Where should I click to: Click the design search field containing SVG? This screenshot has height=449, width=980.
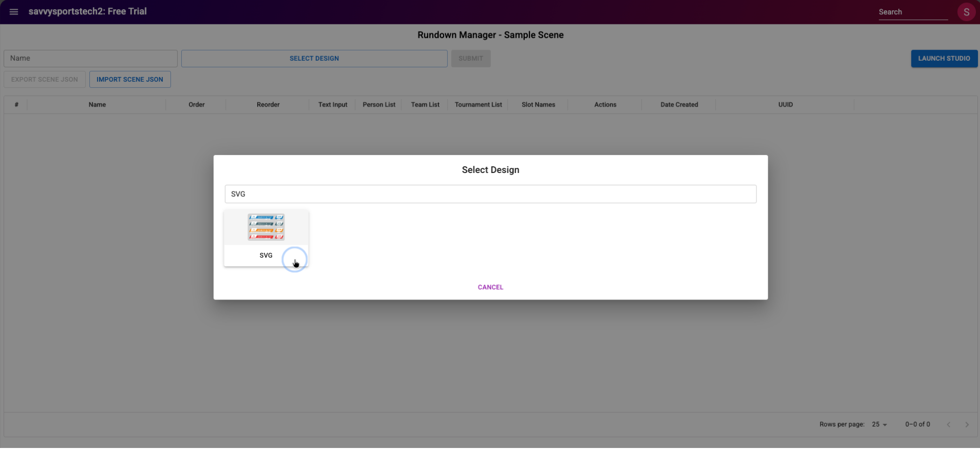coord(490,194)
